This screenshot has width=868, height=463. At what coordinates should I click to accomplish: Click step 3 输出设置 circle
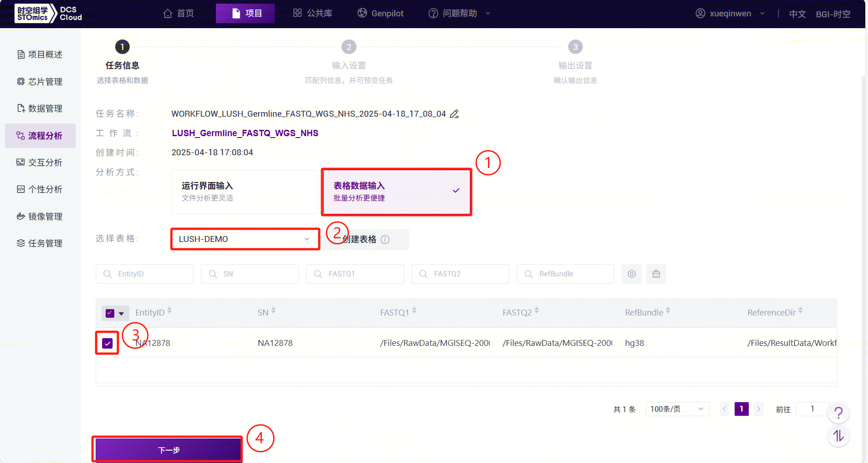point(575,47)
